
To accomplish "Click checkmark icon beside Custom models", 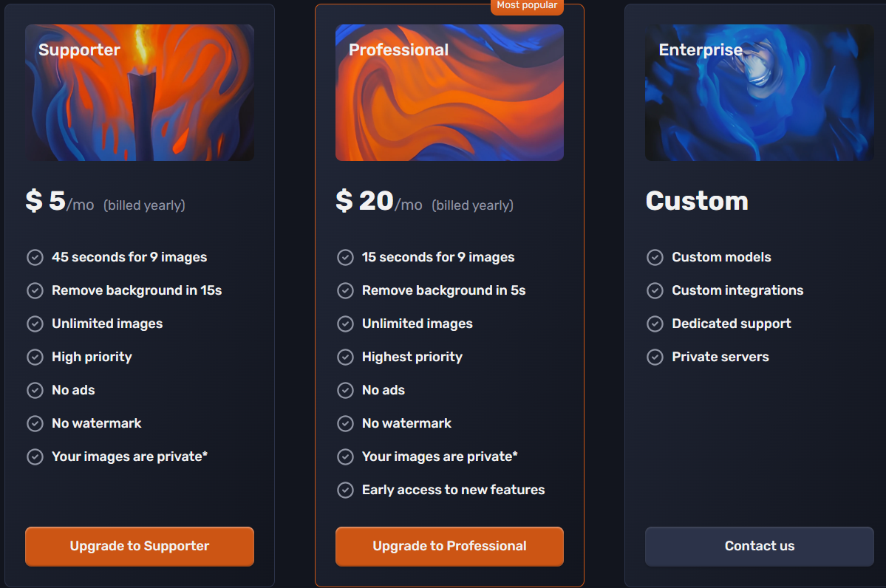I will coord(655,257).
